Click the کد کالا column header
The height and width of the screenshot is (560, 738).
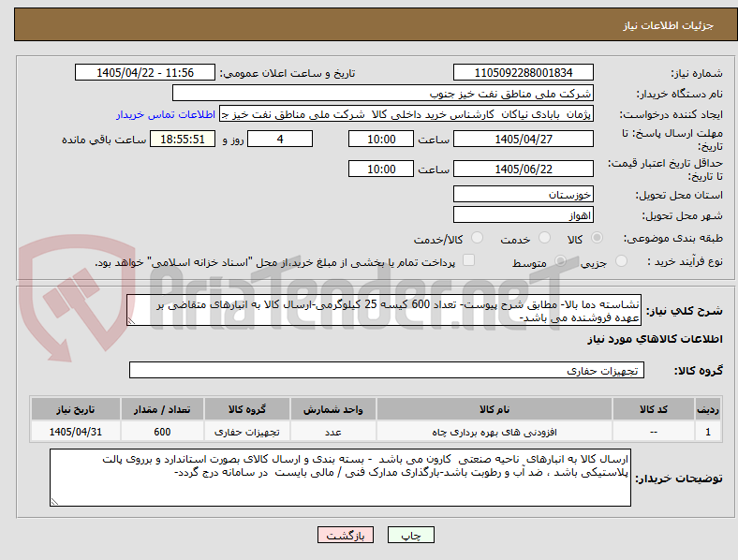tap(654, 409)
